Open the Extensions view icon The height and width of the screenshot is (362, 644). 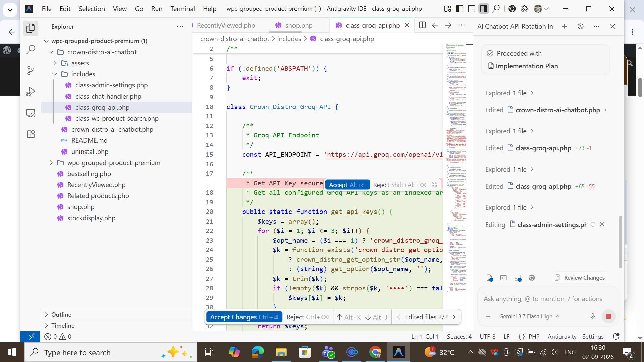pos(31,134)
